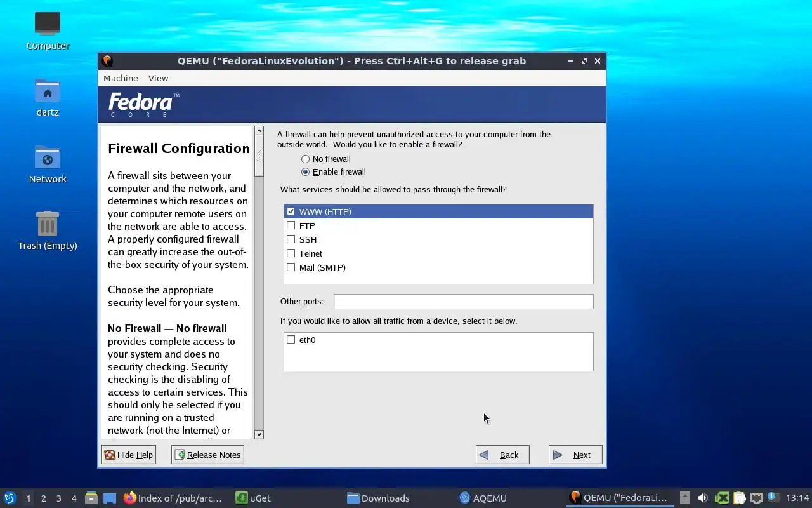Switch to the Index of /pub/arc Firefox window
Image resolution: width=812 pixels, height=508 pixels.
coord(173,498)
